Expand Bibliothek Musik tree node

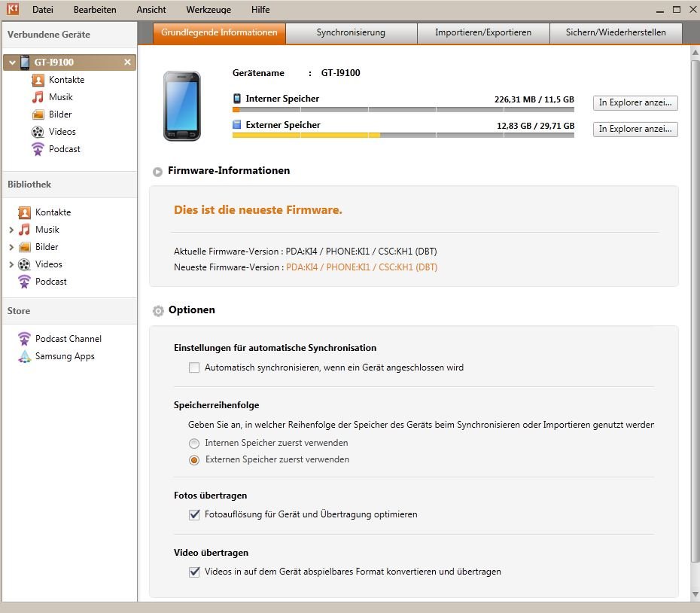[11, 230]
